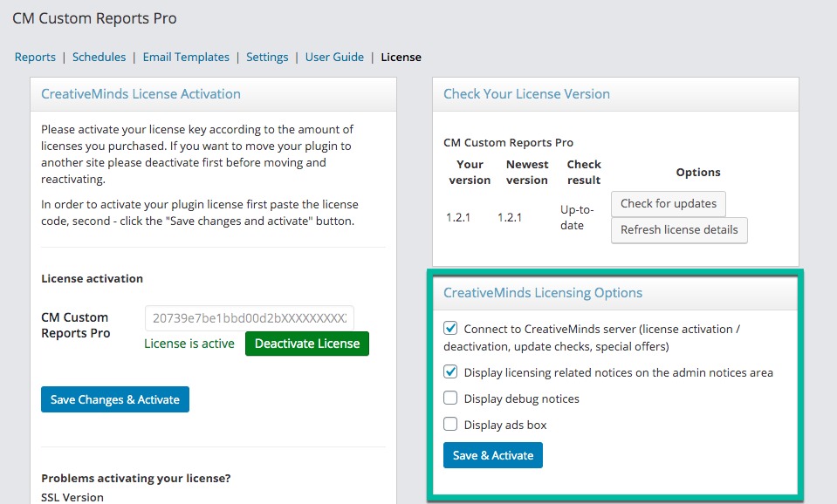Click the Check Your License Version heading
The width and height of the screenshot is (837, 504).
pyautogui.click(x=526, y=94)
